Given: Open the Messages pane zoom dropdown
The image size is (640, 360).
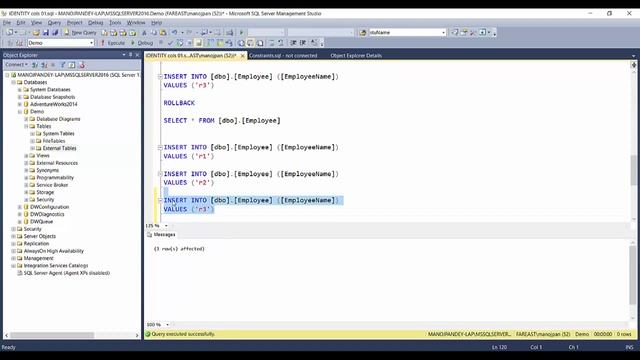Looking at the screenshot, I should tap(167, 324).
